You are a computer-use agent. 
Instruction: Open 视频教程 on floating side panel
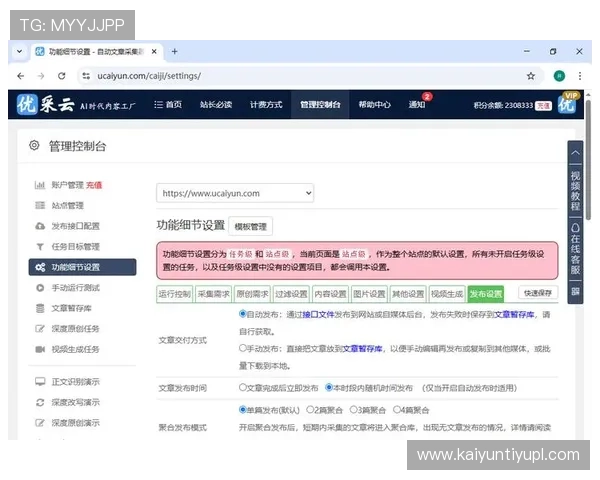point(575,191)
